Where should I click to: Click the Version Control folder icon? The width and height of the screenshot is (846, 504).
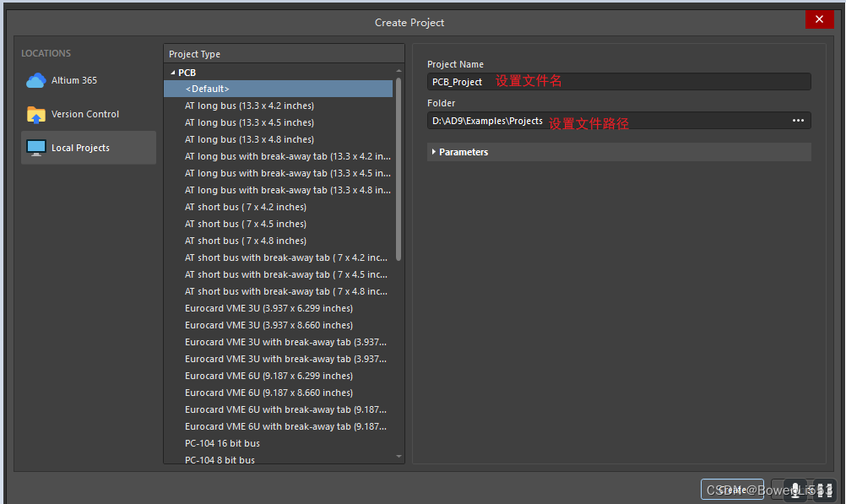point(35,115)
